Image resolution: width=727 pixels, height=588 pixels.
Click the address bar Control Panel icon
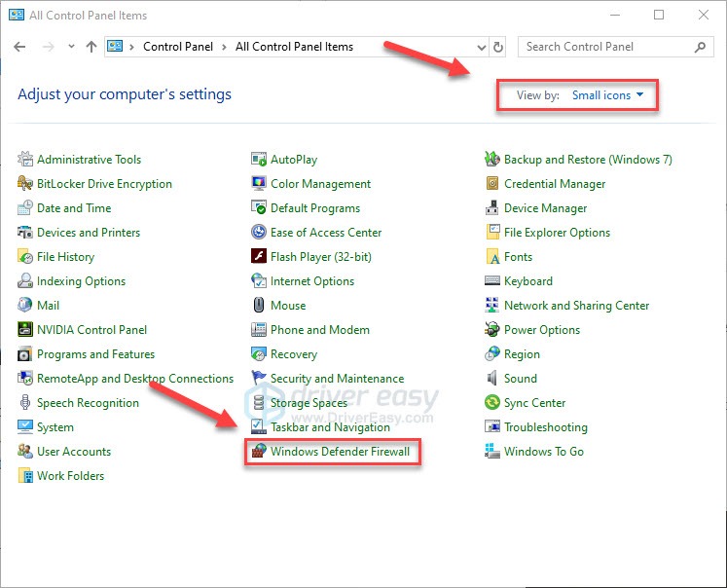click(115, 47)
